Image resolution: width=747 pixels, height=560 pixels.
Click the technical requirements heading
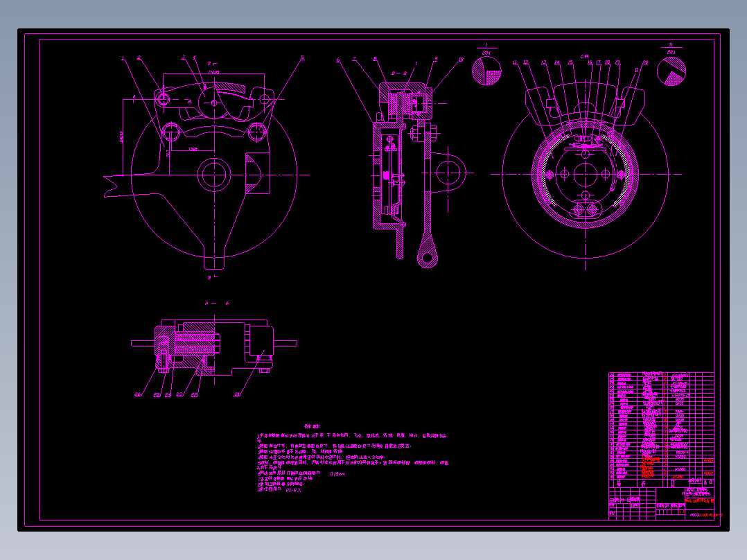coord(312,427)
